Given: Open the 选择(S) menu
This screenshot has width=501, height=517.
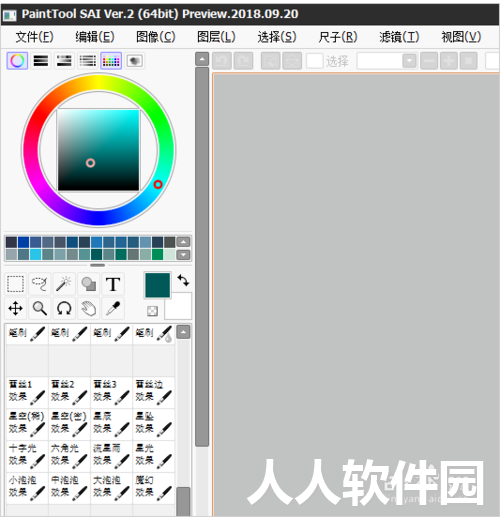Looking at the screenshot, I should (277, 37).
